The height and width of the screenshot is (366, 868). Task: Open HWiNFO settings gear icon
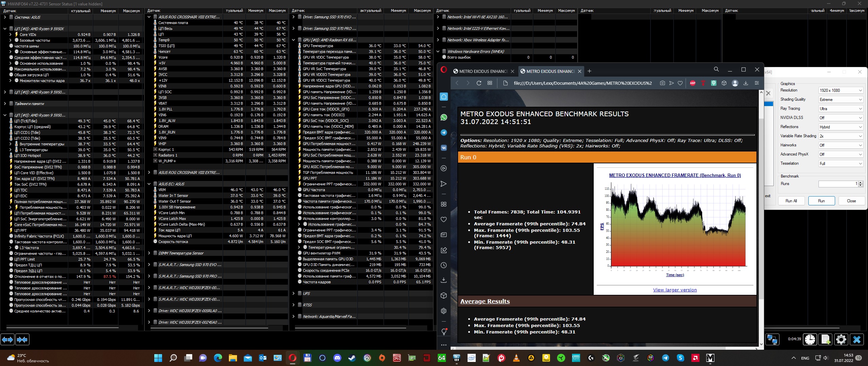point(841,339)
